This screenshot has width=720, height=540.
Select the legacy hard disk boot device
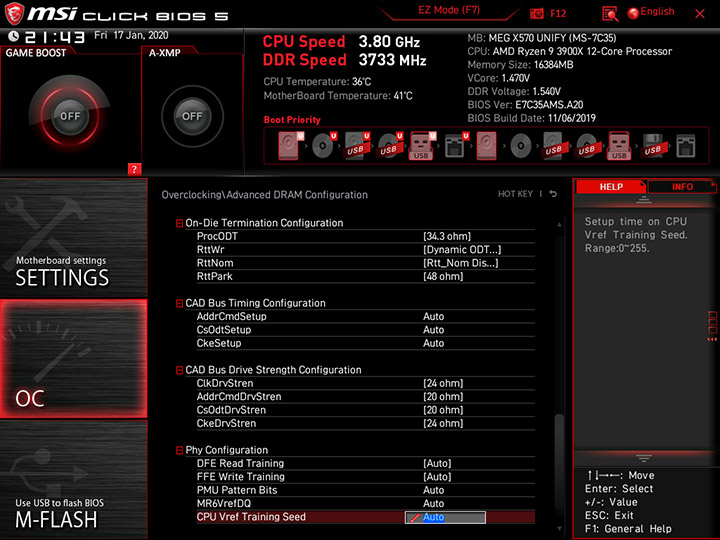[486, 146]
